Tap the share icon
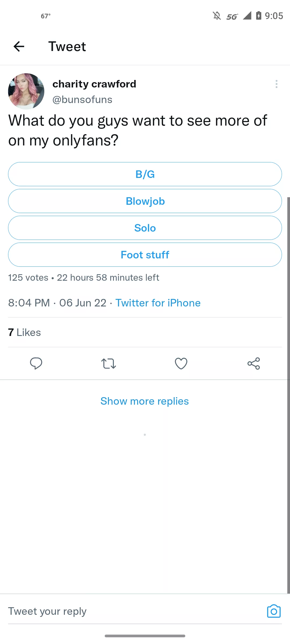This screenshot has height=644, width=290. coord(253,364)
